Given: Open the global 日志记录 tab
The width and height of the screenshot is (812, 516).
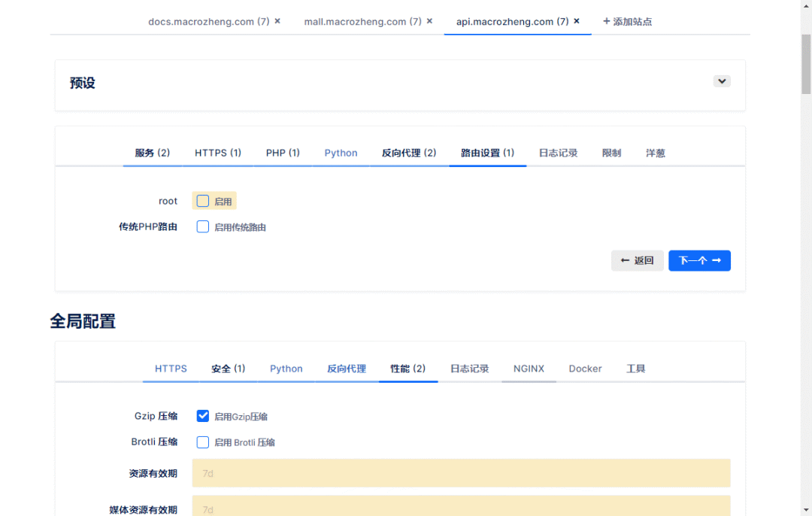Looking at the screenshot, I should pyautogui.click(x=469, y=369).
